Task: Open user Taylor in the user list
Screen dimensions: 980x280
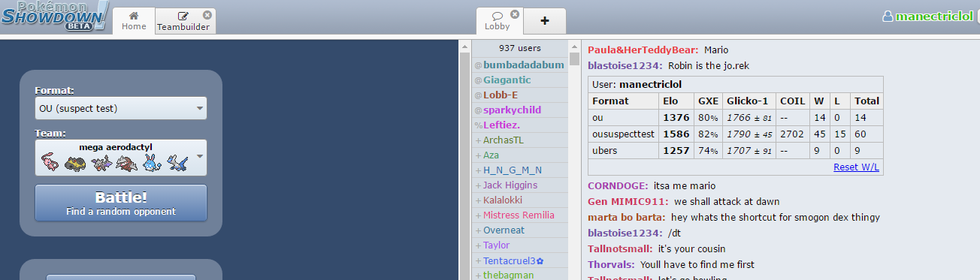Action: tap(520, 245)
